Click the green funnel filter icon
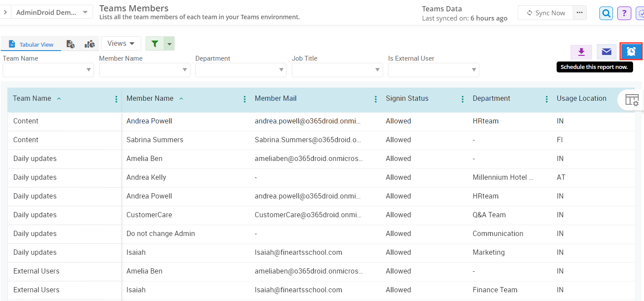 point(155,44)
